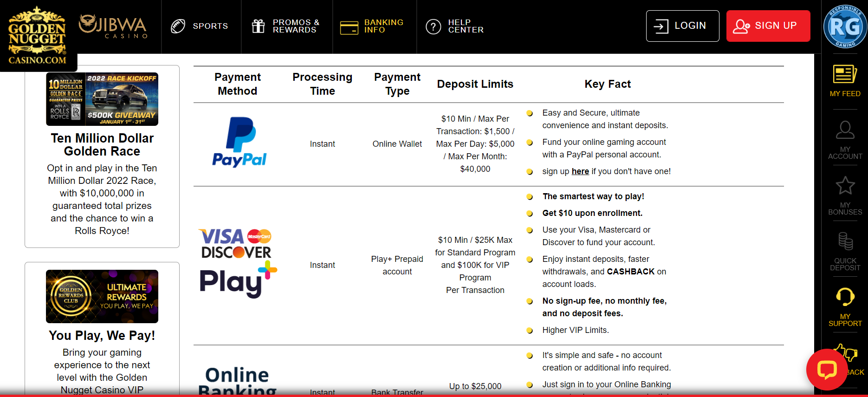Image resolution: width=868 pixels, height=397 pixels.
Task: Open the 2022 Race Kickoff promo banner
Action: pos(102,99)
